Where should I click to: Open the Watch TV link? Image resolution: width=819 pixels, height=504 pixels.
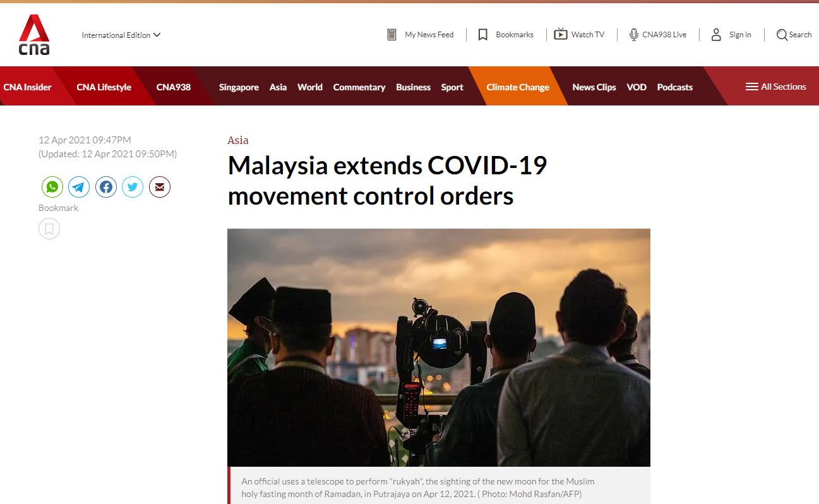pyautogui.click(x=579, y=35)
